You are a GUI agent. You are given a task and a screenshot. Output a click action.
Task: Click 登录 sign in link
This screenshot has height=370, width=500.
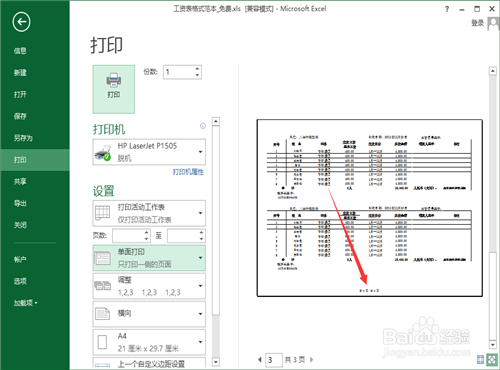click(477, 23)
